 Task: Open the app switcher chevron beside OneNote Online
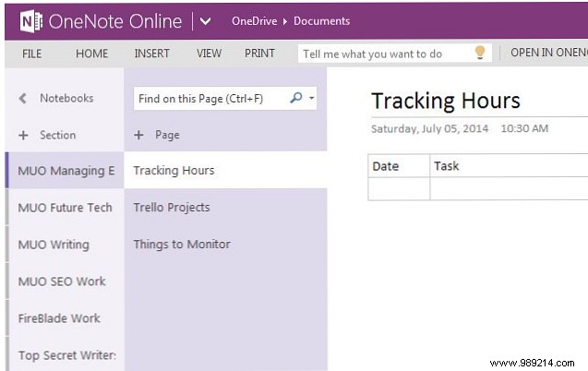tap(206, 21)
